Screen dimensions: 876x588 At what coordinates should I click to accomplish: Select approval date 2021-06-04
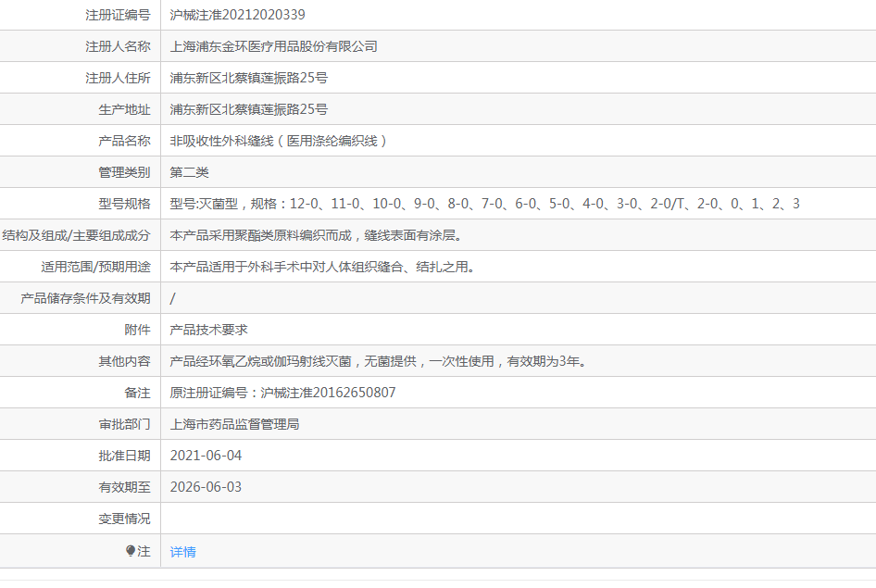click(206, 456)
